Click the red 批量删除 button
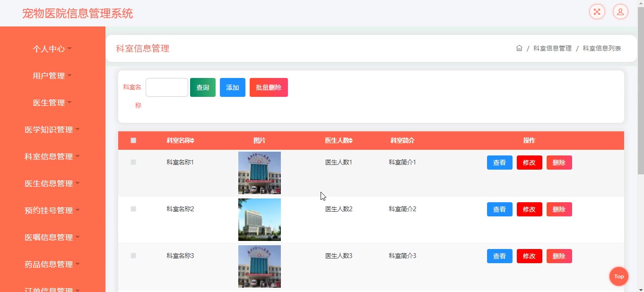Viewport: 644px width, 292px height. [x=269, y=87]
